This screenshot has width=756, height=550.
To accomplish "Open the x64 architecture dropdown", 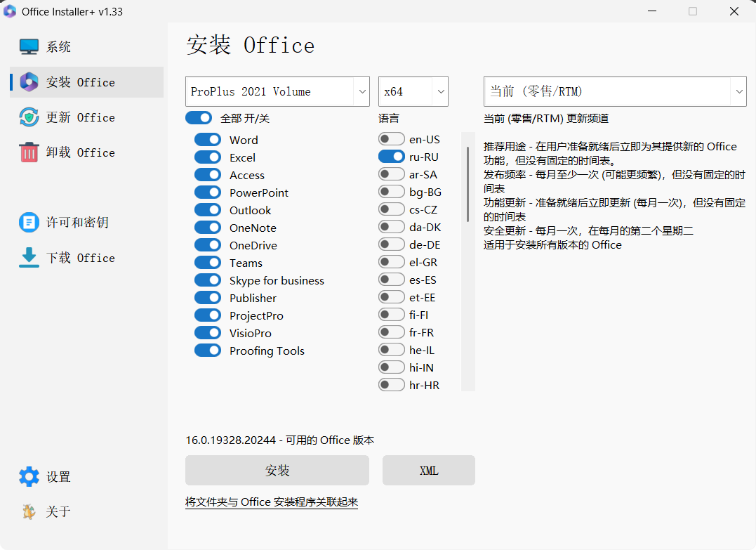I will click(413, 91).
